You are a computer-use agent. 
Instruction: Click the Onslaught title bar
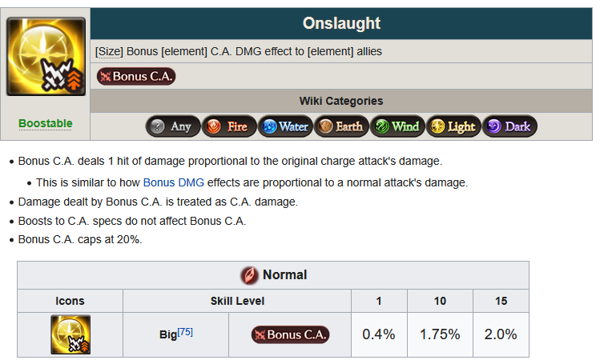click(341, 23)
